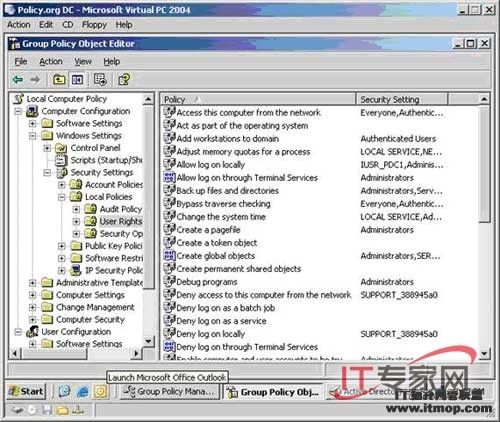
Task: Click the Outlook quick launch icon
Action: coord(100,391)
